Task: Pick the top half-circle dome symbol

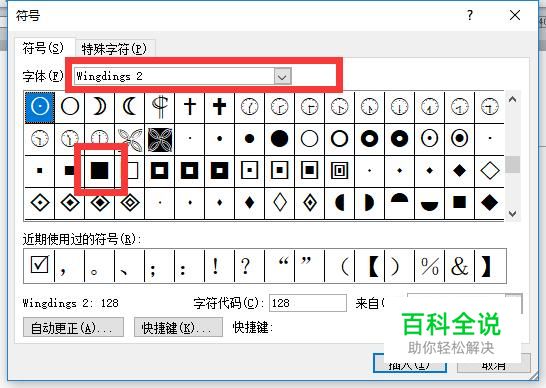Action: point(399,203)
